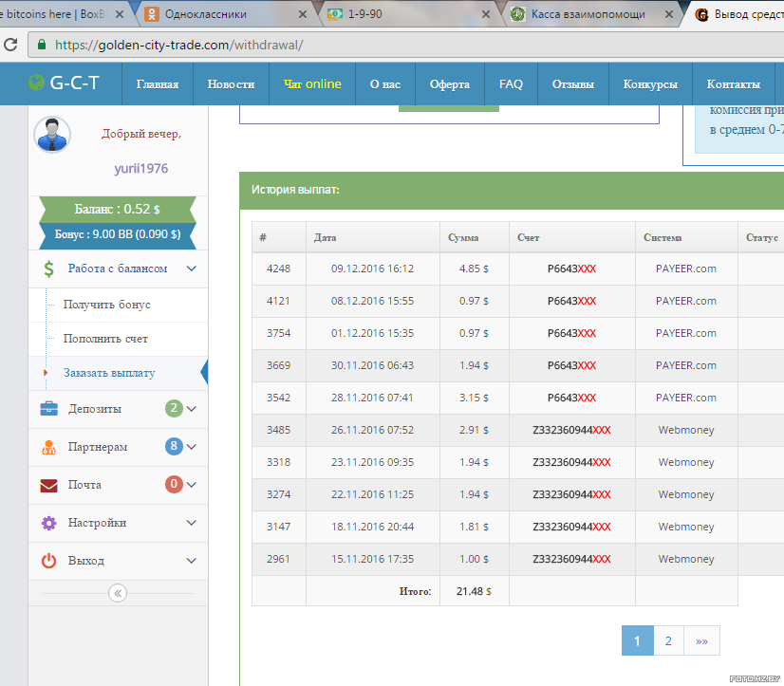Close the BoxBitcoins browser tab

(120, 14)
